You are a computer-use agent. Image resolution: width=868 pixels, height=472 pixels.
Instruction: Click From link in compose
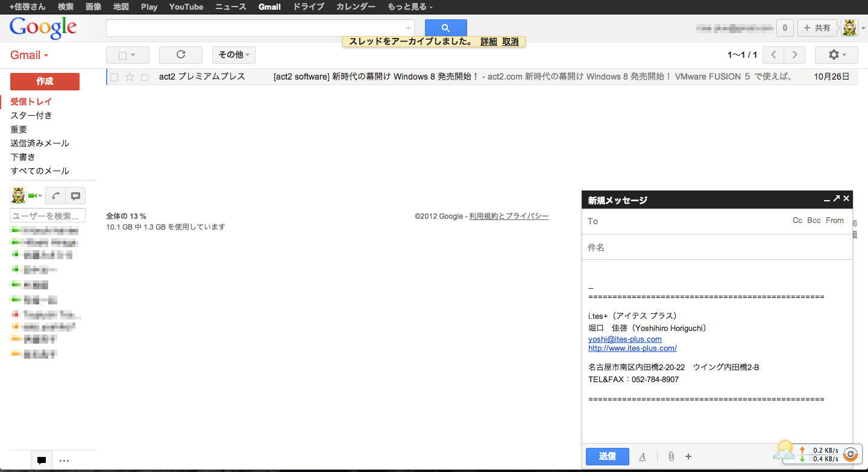835,221
